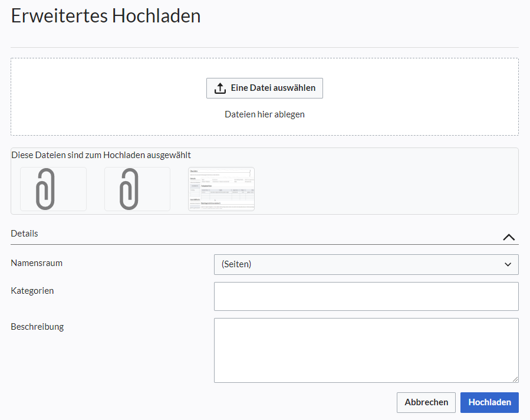Click the Beschreibung textarea resize handle
Screen dimensions: 530x420
coord(515,379)
